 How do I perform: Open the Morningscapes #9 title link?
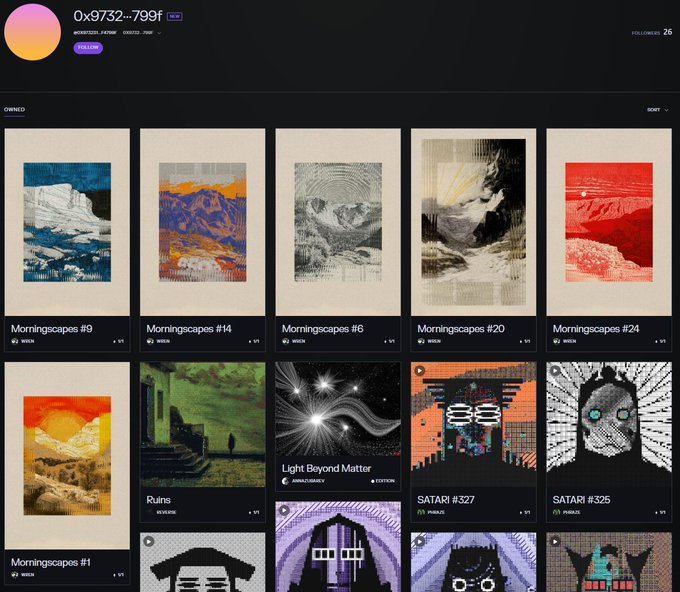point(52,329)
